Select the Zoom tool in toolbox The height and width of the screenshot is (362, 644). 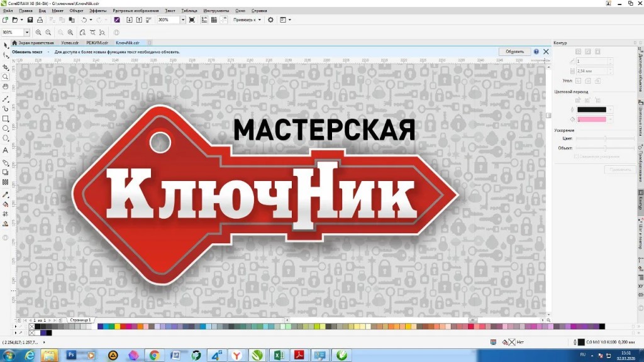[x=6, y=77]
